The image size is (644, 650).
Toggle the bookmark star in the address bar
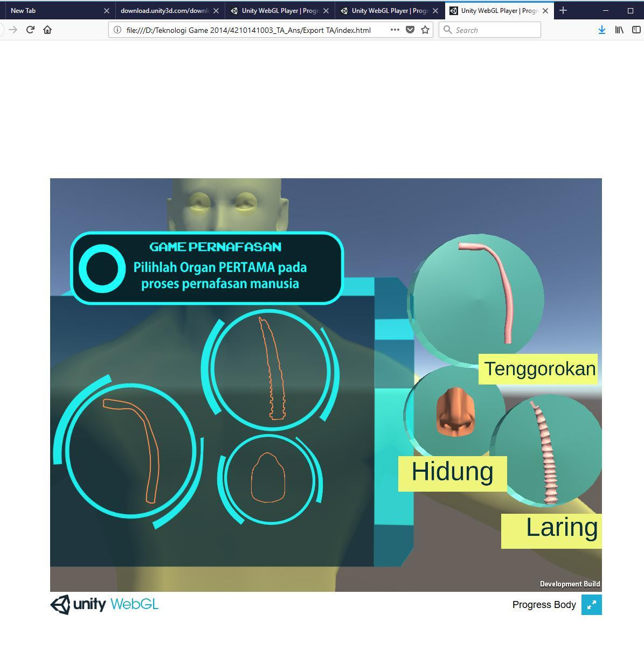[425, 30]
